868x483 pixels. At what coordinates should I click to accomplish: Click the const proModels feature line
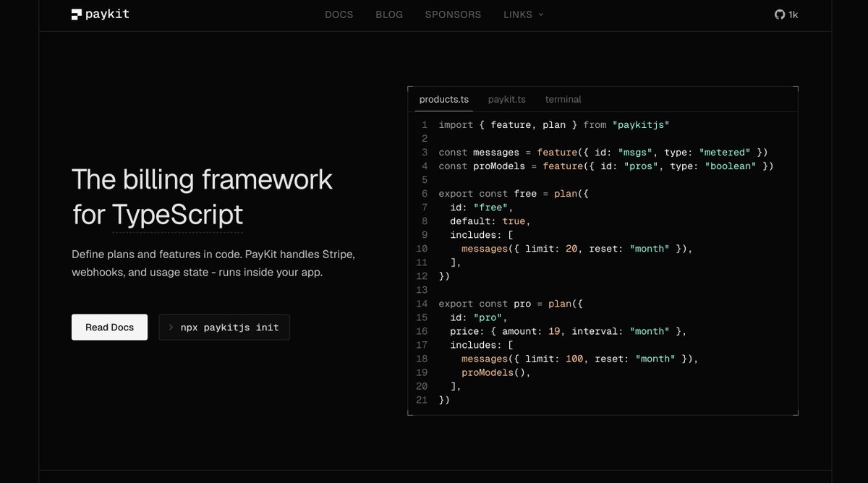point(605,166)
